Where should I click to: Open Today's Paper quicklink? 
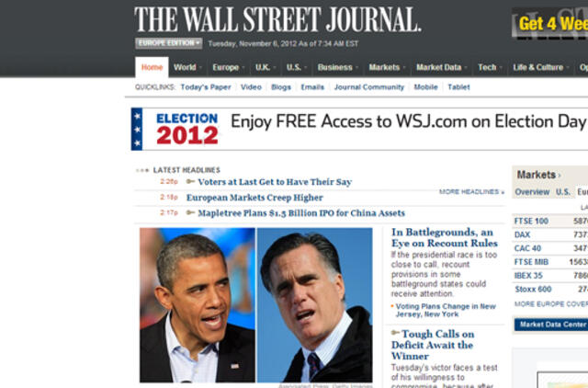click(x=206, y=87)
